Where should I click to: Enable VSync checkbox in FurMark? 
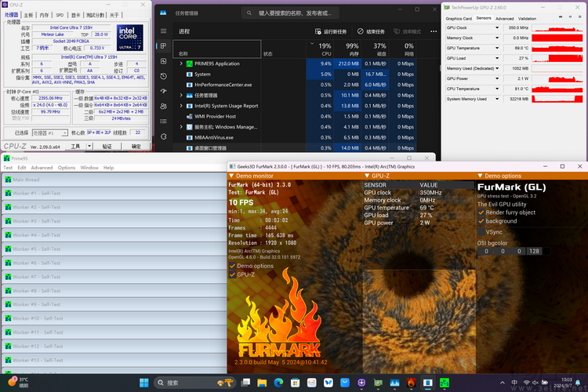click(x=481, y=232)
